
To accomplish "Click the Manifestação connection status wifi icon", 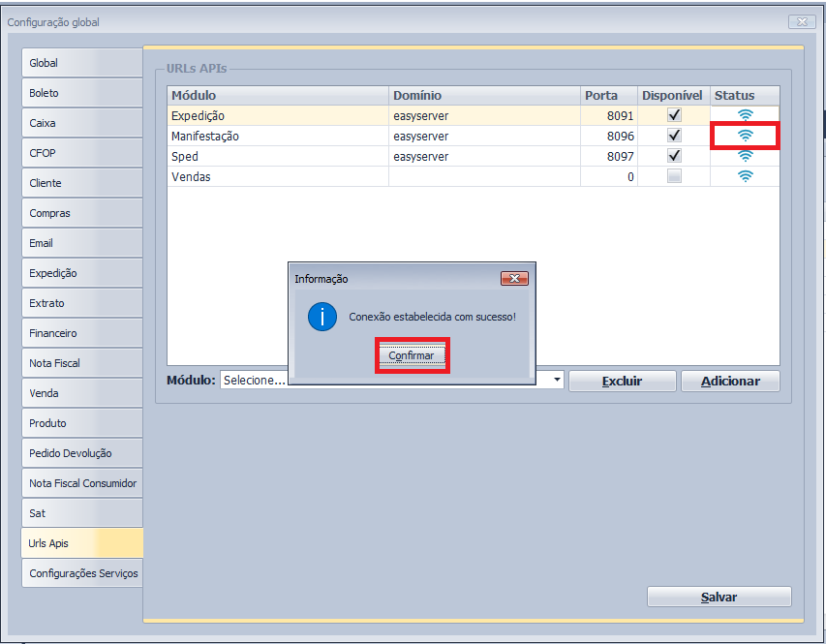I will pyautogui.click(x=745, y=136).
